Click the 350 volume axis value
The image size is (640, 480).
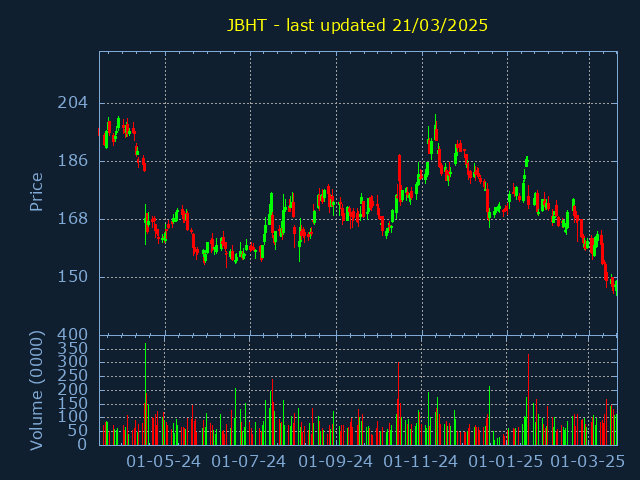[x=72, y=348]
